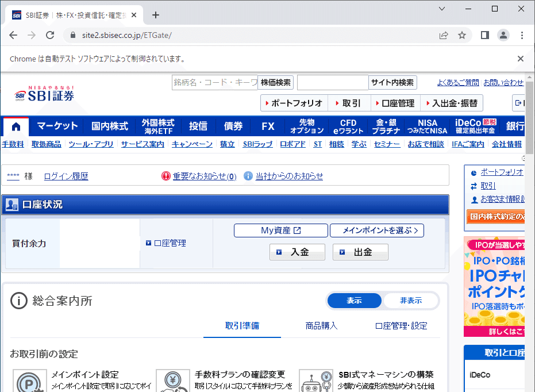This screenshot has width=535, height=392.
Task: Open the 重要なお知らせ(0) link
Action: coord(205,176)
